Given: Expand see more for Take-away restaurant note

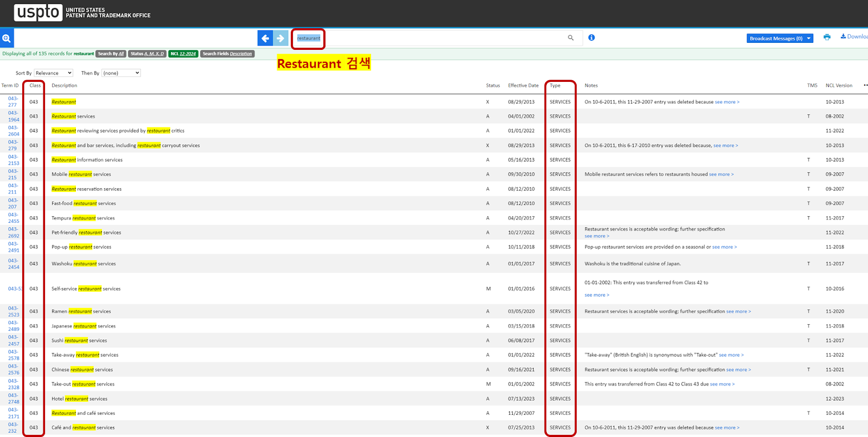Looking at the screenshot, I should 731,355.
